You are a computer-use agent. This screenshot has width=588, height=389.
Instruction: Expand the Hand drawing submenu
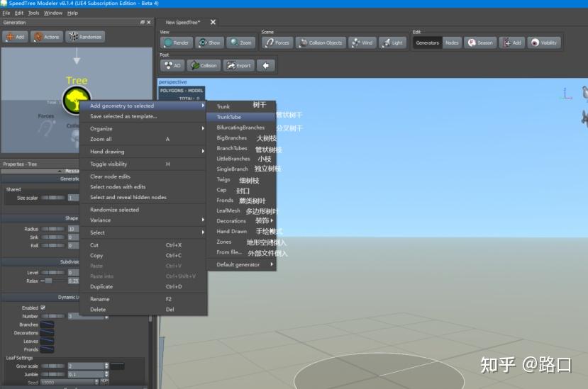pos(143,152)
